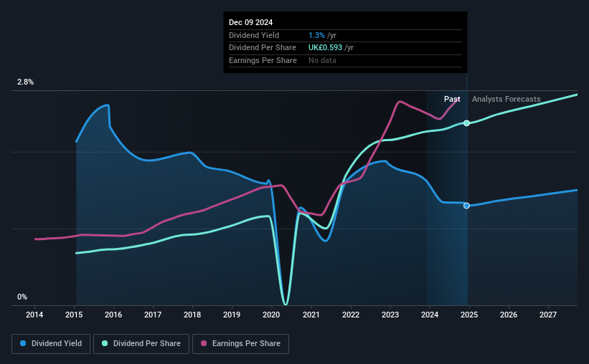Click the UK£0.593 value in tooltip
Screen dimensions: 589x364
(325, 48)
